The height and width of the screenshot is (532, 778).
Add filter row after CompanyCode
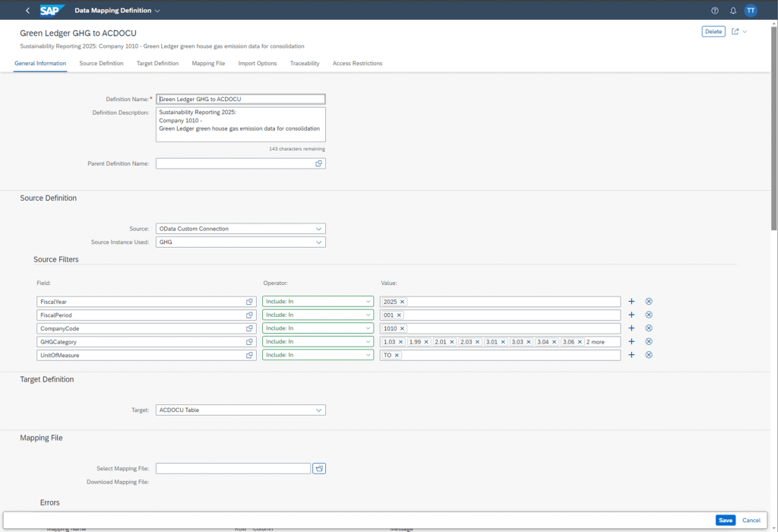[x=631, y=328]
